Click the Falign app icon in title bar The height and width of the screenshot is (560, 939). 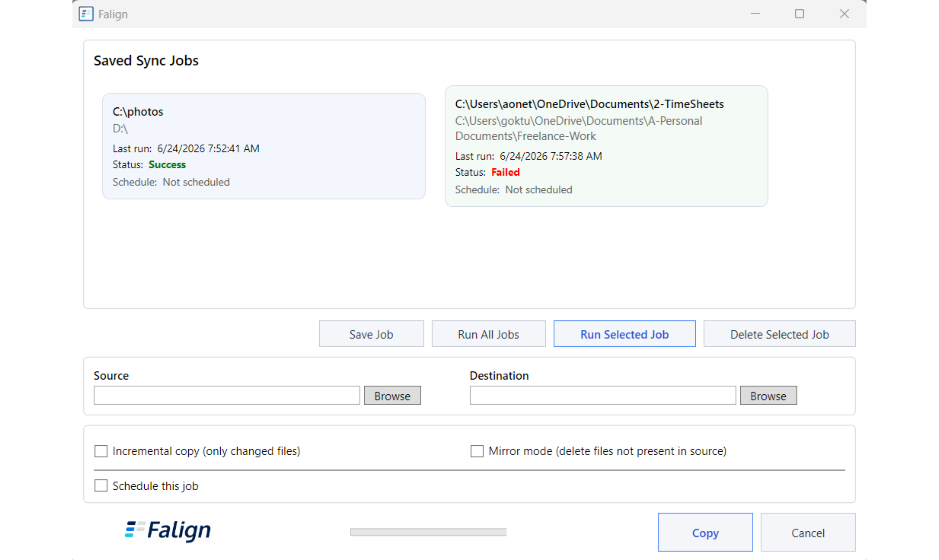pos(86,14)
